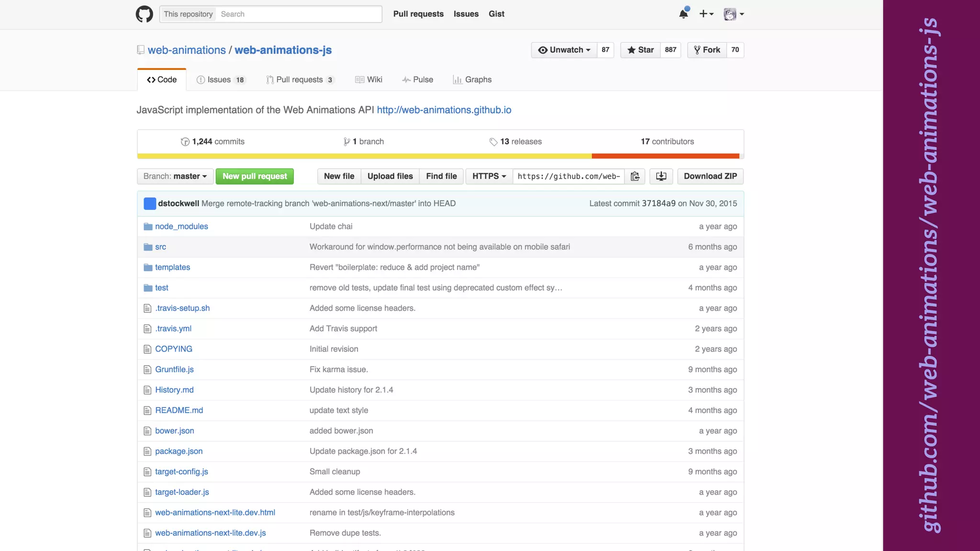Open web-animations-next-lite.dev.html file
The width and height of the screenshot is (980, 551).
(x=215, y=513)
